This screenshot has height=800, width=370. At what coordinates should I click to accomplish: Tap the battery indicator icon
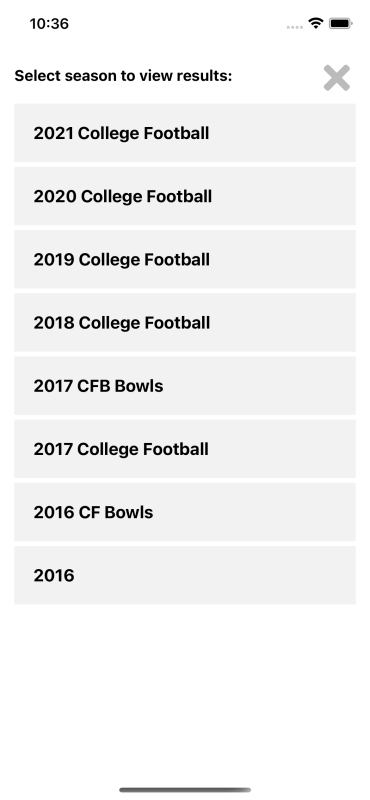tap(340, 23)
